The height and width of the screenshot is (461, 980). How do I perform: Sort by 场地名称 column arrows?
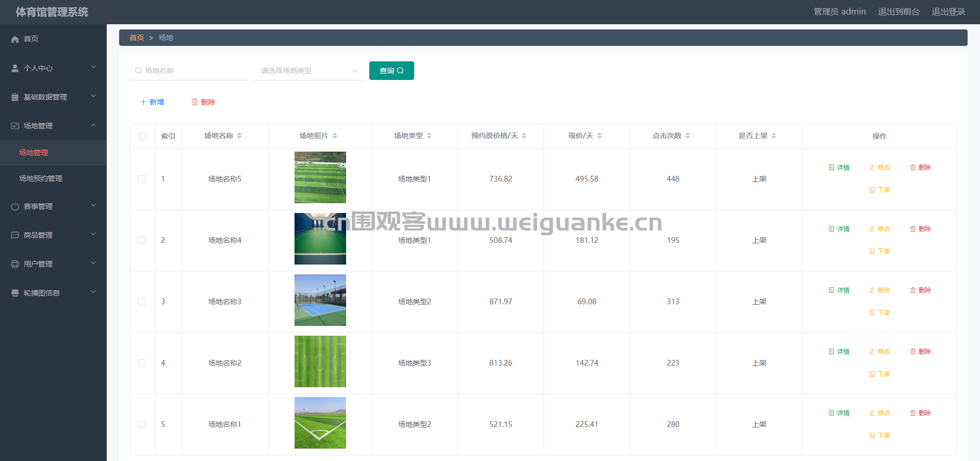point(239,136)
